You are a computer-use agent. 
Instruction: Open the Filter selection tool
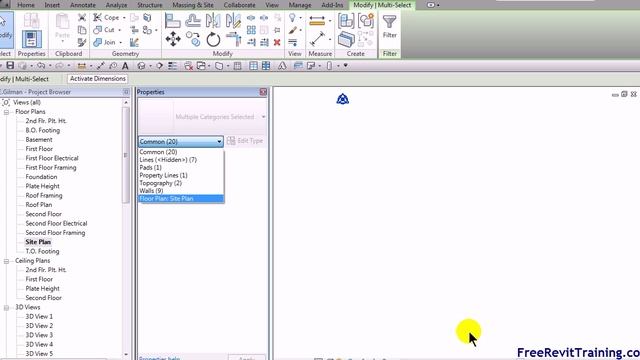[389, 27]
